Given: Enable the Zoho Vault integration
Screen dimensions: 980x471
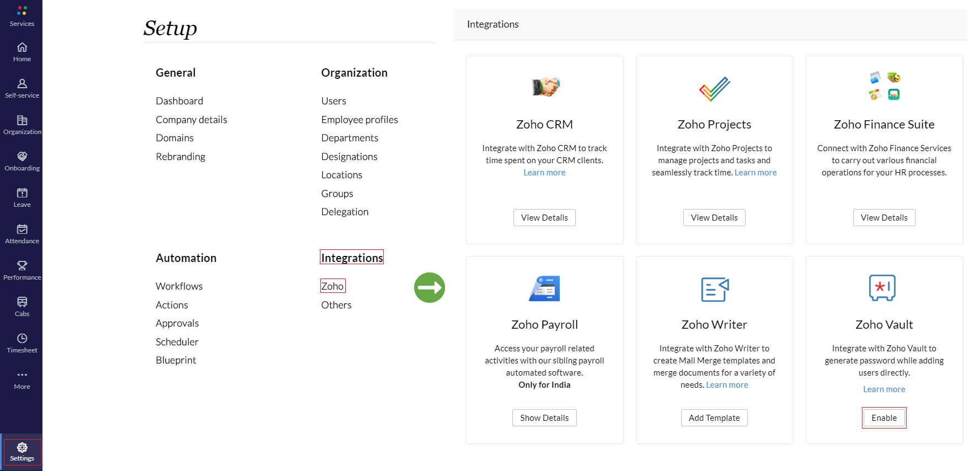Looking at the screenshot, I should pos(884,418).
